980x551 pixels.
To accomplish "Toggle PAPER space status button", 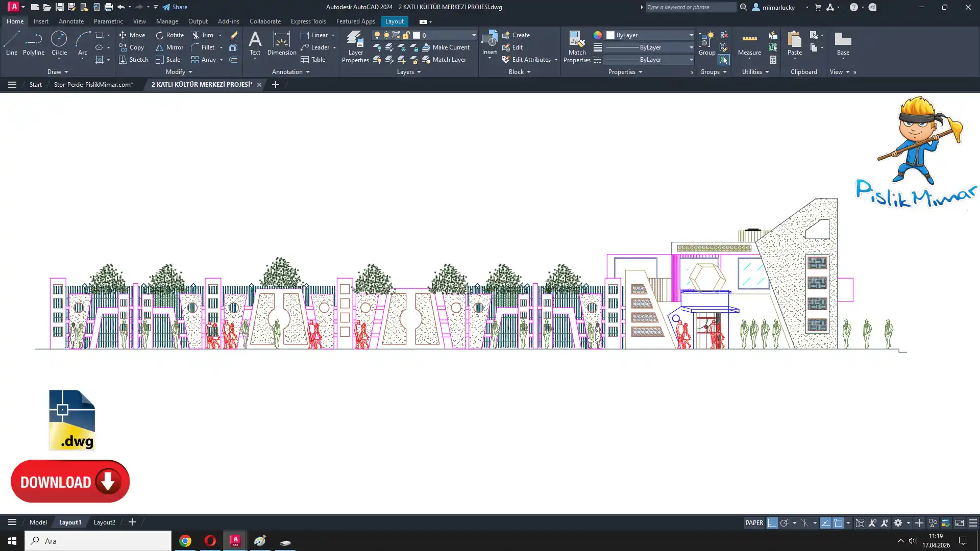I will click(754, 523).
